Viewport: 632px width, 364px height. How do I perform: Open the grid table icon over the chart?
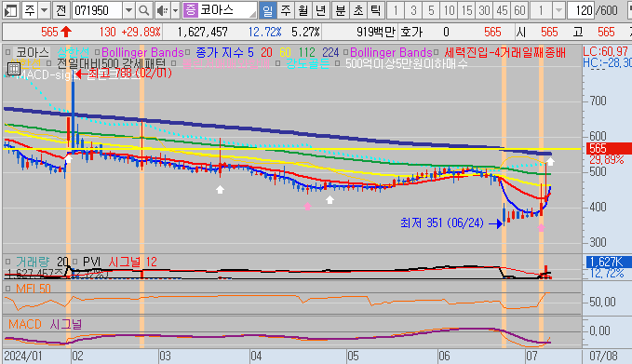(x=13, y=69)
